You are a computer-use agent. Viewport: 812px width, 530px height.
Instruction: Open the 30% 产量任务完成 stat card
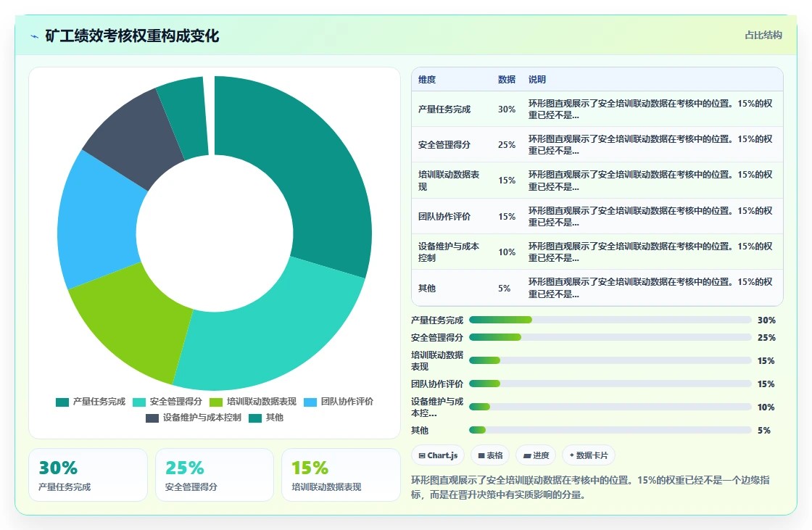88,475
